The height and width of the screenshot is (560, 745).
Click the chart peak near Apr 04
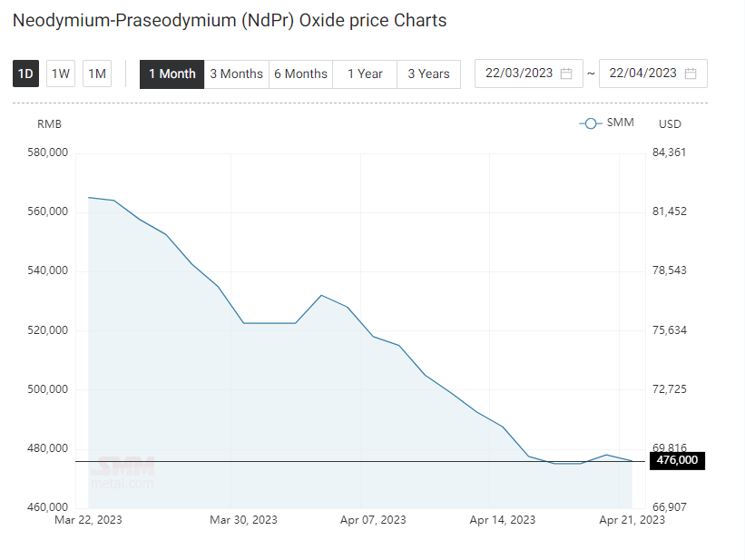point(321,295)
